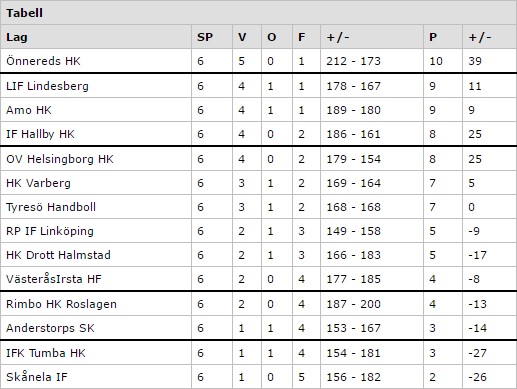
Task: Open Tyresö Handboll team entry
Action: coord(51,207)
